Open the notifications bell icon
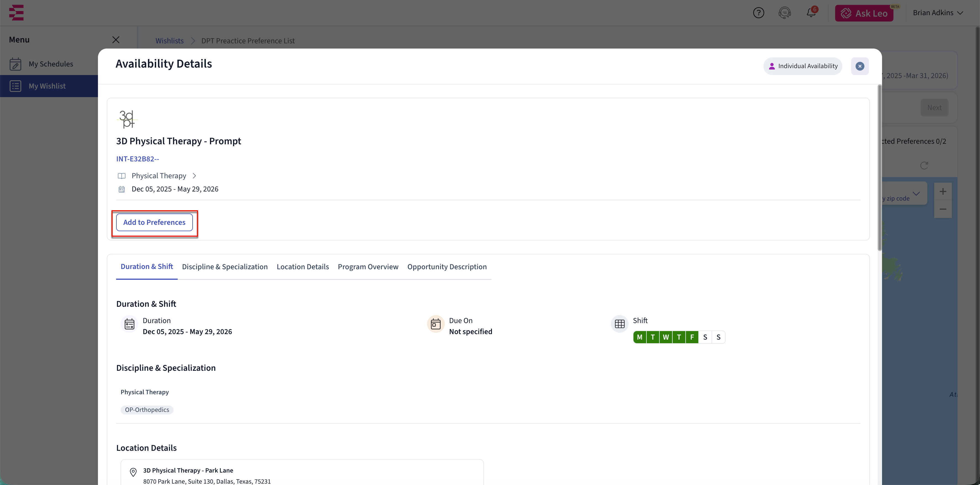The height and width of the screenshot is (485, 980). pyautogui.click(x=811, y=13)
